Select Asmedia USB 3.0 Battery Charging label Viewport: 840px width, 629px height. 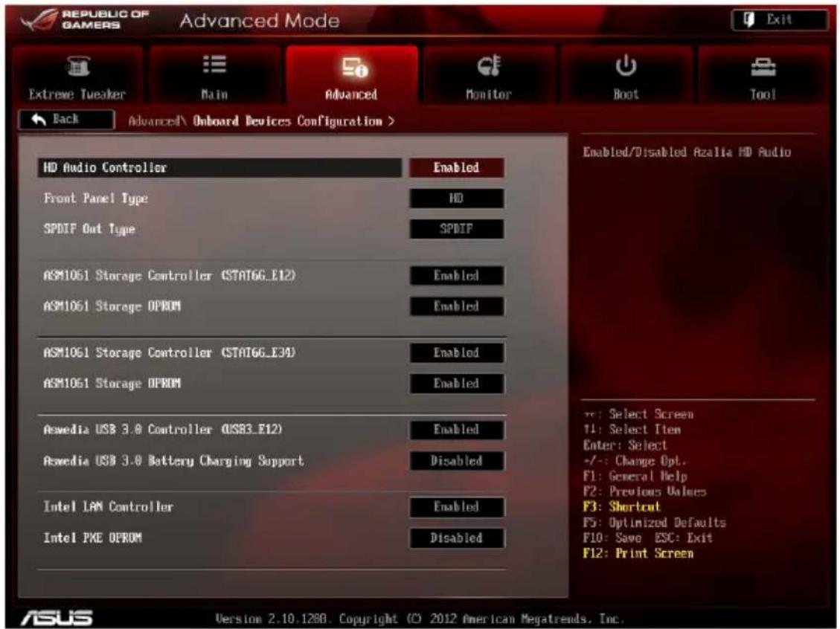click(173, 461)
